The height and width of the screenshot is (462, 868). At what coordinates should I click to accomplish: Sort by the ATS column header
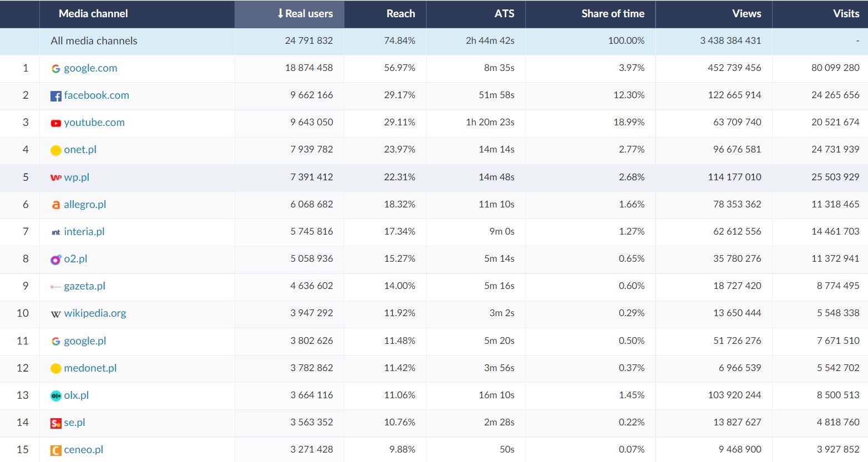(504, 14)
